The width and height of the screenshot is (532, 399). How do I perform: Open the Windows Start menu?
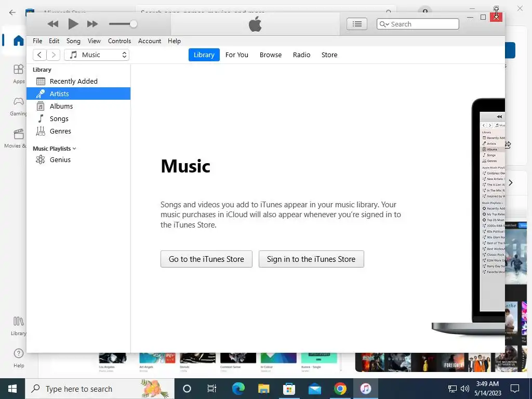[x=12, y=389]
